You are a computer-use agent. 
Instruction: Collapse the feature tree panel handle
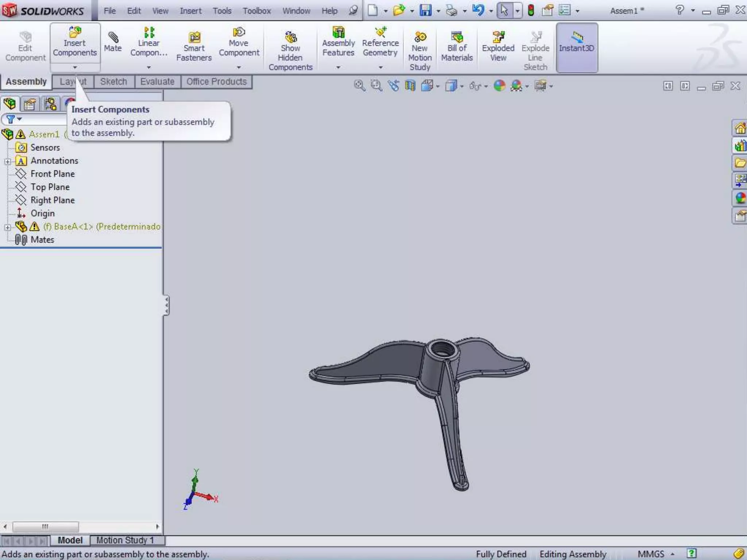[166, 305]
